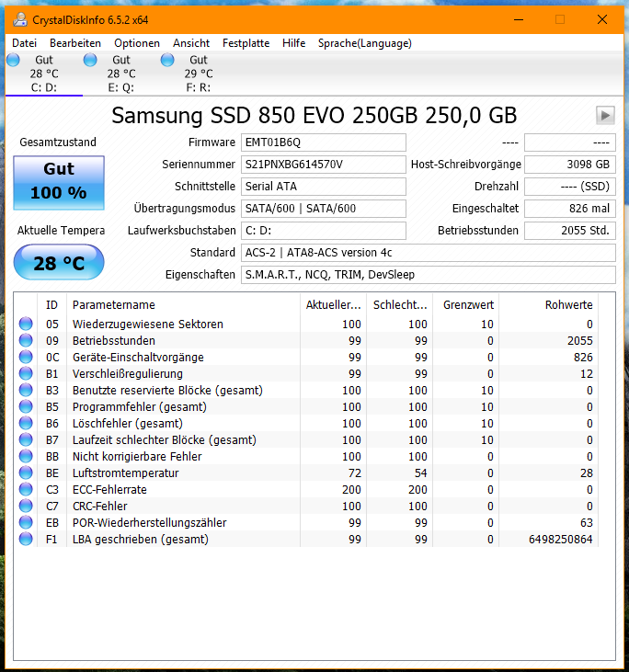Screen dimensions: 629x672
Task: Click the Parametername column header
Action: pos(184,305)
